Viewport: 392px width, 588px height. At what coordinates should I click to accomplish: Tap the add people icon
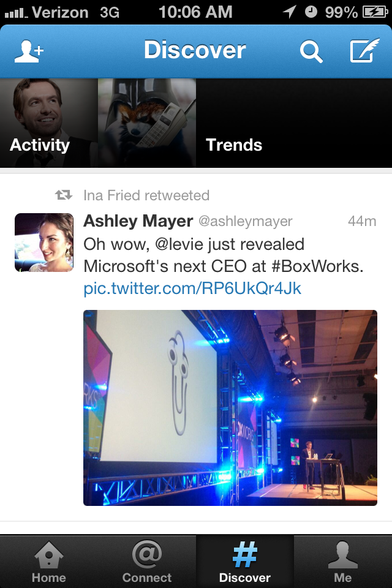click(x=29, y=51)
